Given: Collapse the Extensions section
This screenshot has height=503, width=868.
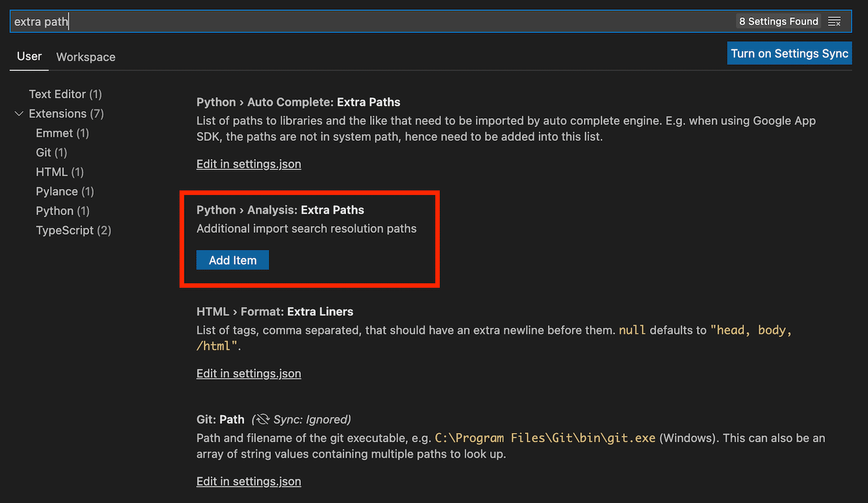Looking at the screenshot, I should pos(19,113).
